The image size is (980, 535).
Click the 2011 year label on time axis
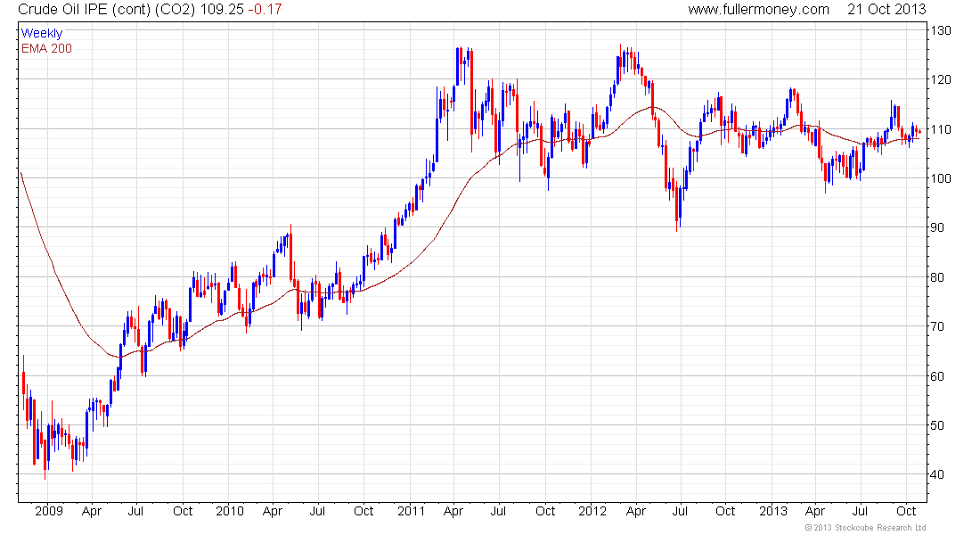(412, 511)
